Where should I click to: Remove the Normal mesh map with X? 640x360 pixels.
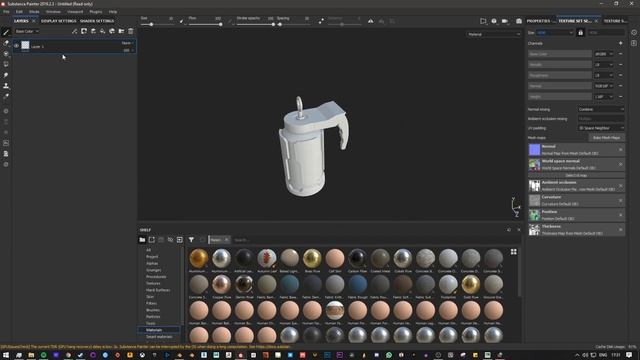tap(620, 150)
